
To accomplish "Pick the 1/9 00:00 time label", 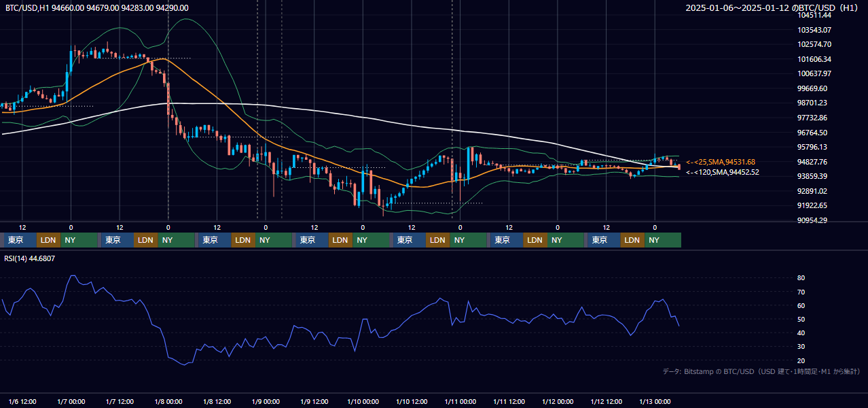I will (x=266, y=402).
